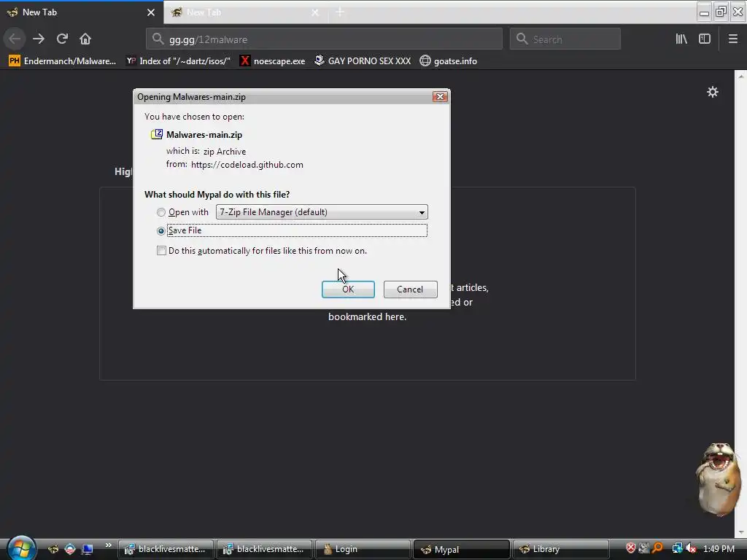Click the OK button in download dialog
Screen dimensions: 747x560
pos(348,289)
